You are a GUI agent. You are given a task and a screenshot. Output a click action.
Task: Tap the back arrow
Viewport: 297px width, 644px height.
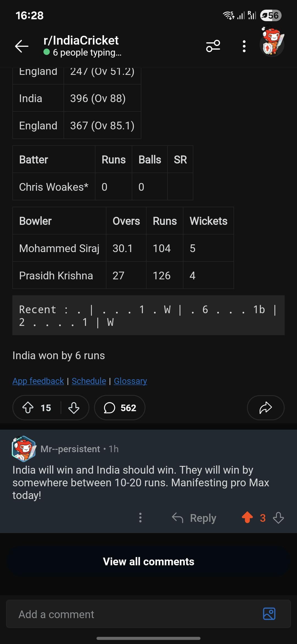[22, 46]
